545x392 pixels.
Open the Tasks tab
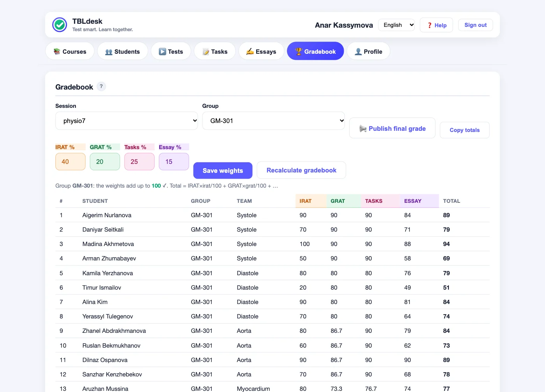pyautogui.click(x=215, y=51)
